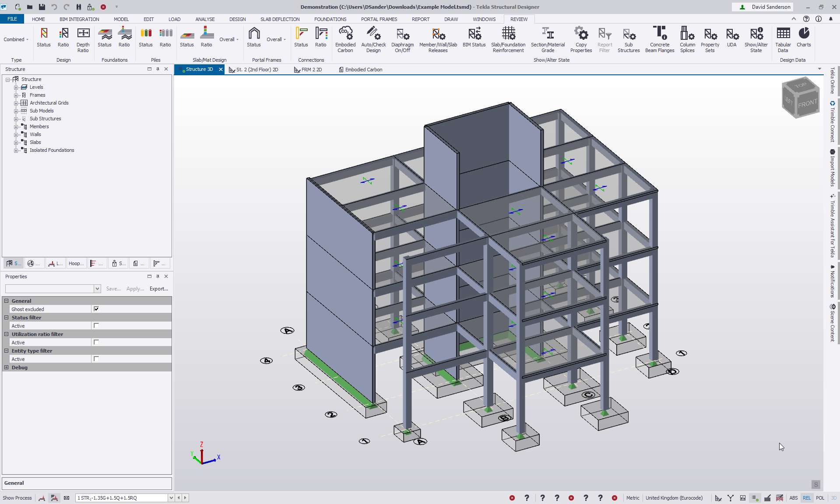The width and height of the screenshot is (840, 504).
Task: Select Section/Material Grade tool
Action: coord(548,39)
